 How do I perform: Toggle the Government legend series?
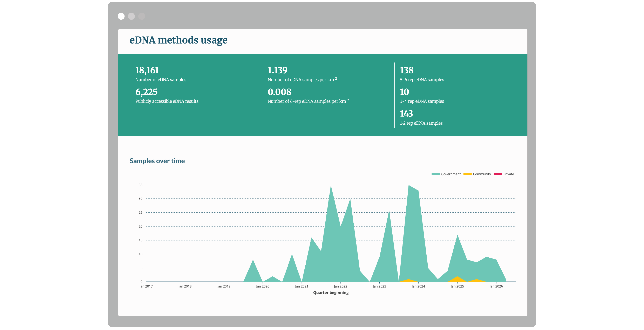click(446, 174)
